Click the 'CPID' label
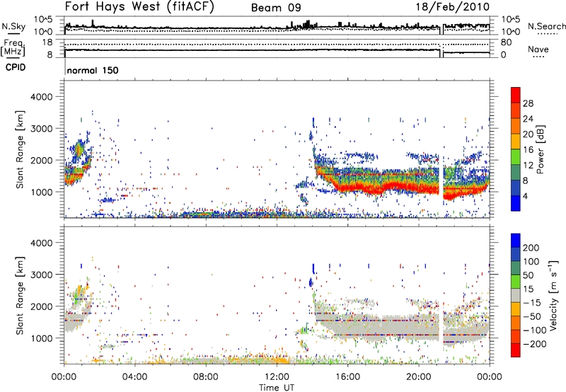 pyautogui.click(x=16, y=67)
